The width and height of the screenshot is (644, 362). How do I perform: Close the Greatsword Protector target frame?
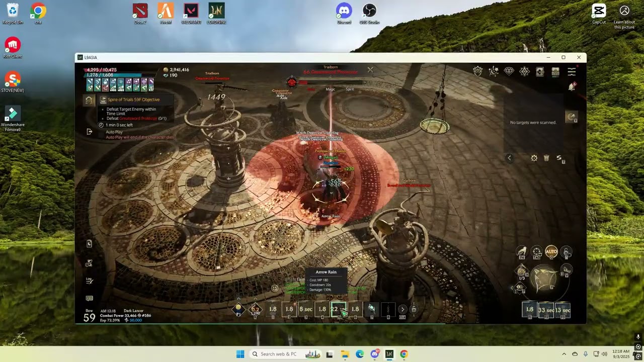tap(370, 70)
